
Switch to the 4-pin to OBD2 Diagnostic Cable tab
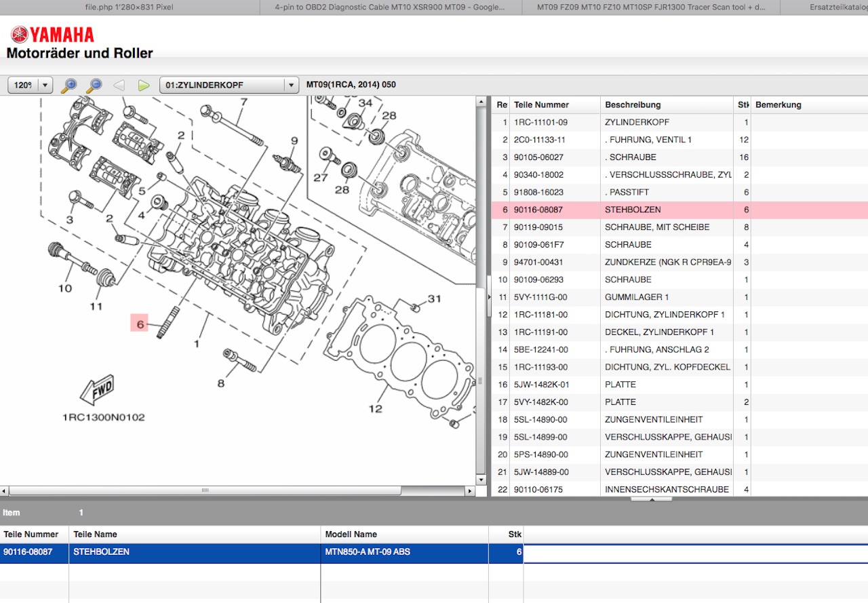click(x=390, y=7)
